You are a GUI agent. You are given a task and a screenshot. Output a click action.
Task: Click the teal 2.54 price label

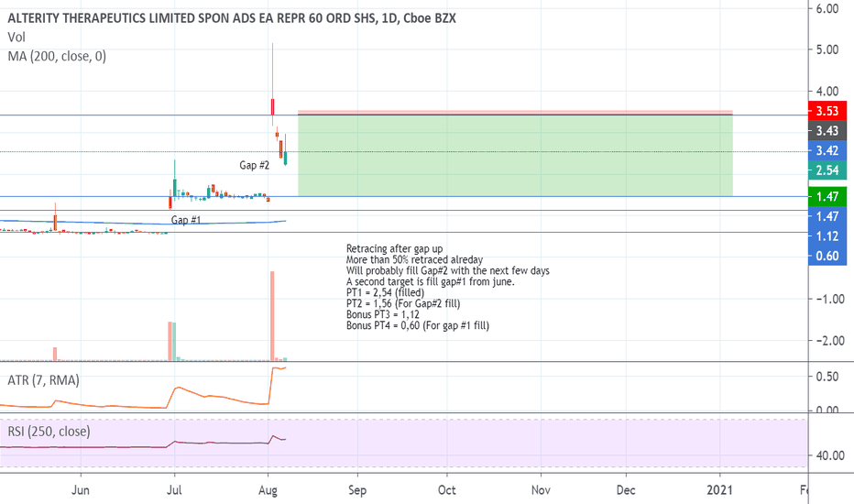coord(827,170)
